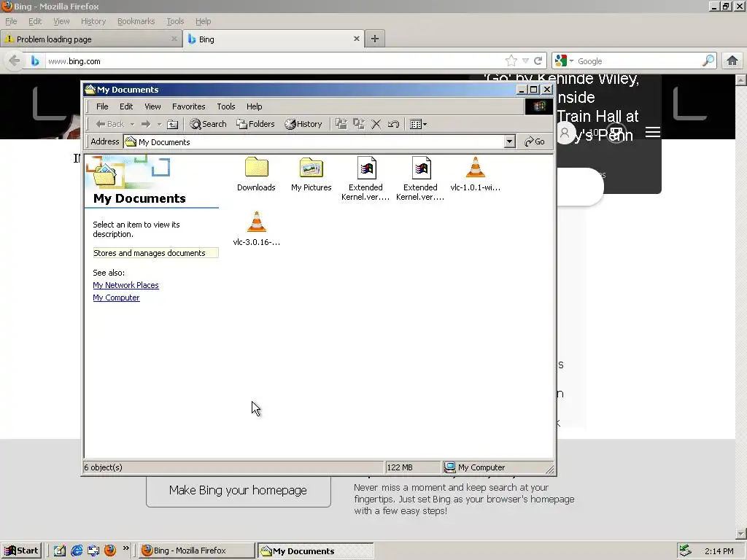Toggle the Folders pane button
The image size is (747, 560).
coord(255,124)
